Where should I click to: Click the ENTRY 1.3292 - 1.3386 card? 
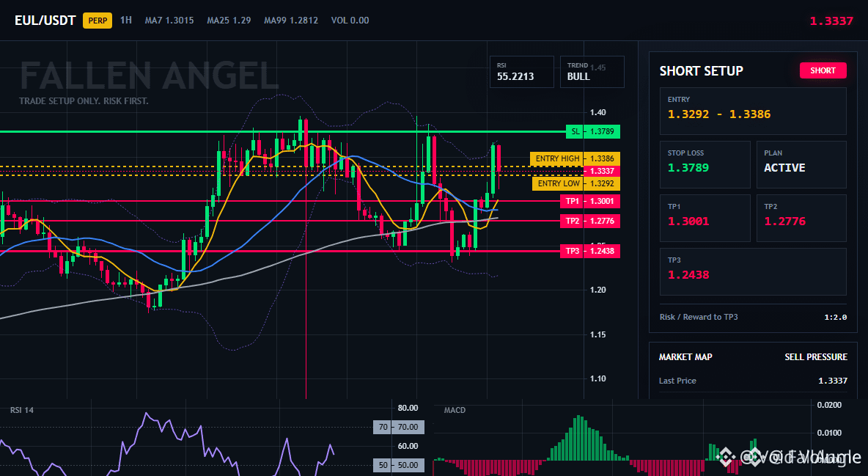(753, 111)
